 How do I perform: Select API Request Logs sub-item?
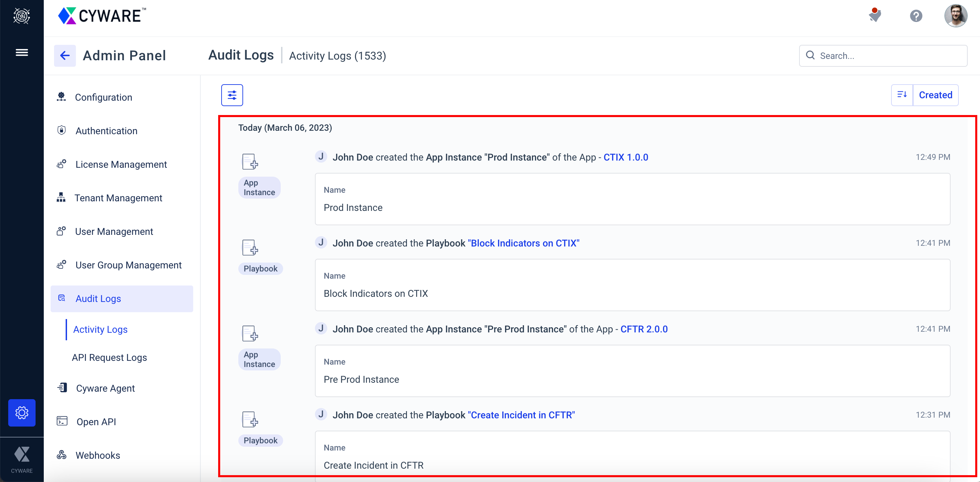pos(109,357)
